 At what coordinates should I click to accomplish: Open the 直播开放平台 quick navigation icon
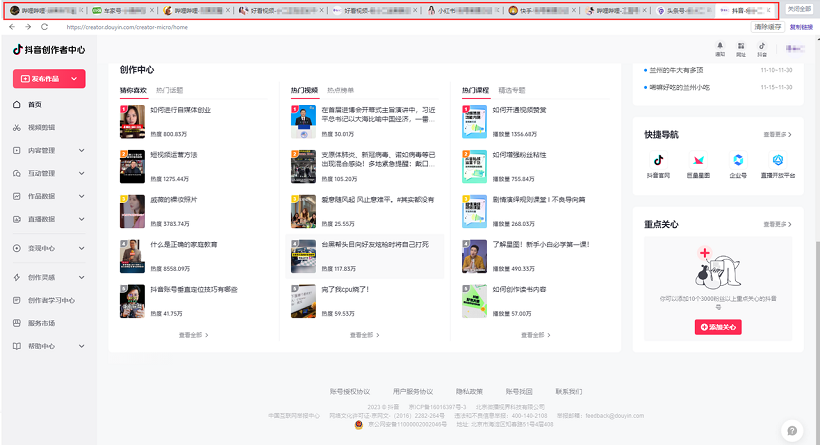click(x=778, y=160)
